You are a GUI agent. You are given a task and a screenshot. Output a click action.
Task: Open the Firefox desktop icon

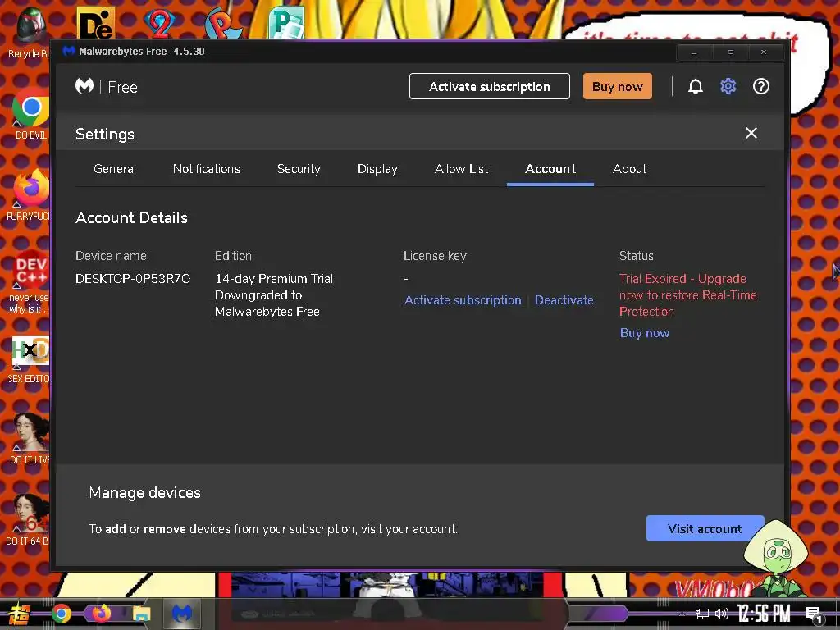30,195
